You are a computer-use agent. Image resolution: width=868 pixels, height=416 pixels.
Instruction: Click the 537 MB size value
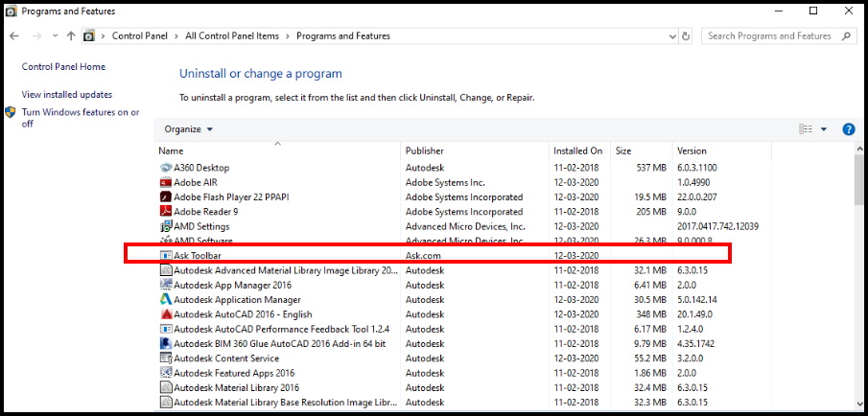(650, 168)
